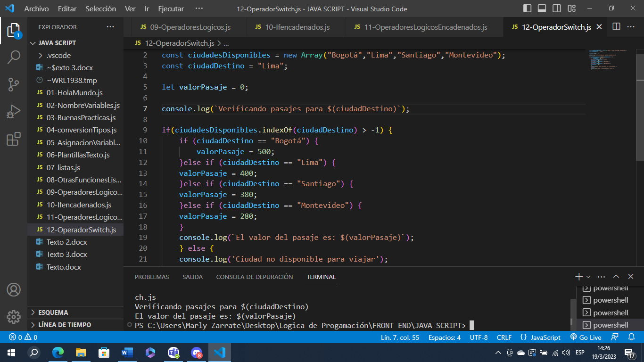644x362 pixels.
Task: Open the Accounts menu icon
Action: click(x=14, y=289)
